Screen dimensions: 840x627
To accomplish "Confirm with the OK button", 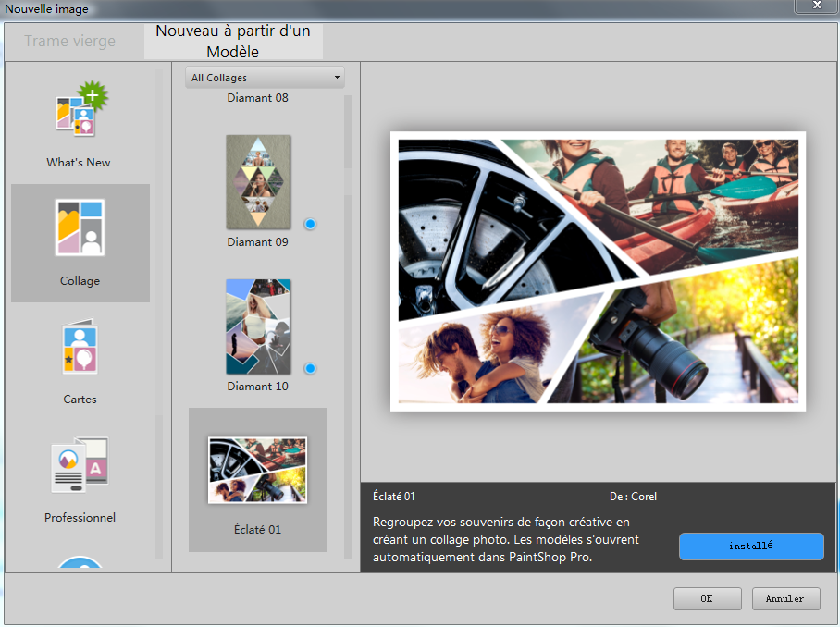I will pos(707,598).
